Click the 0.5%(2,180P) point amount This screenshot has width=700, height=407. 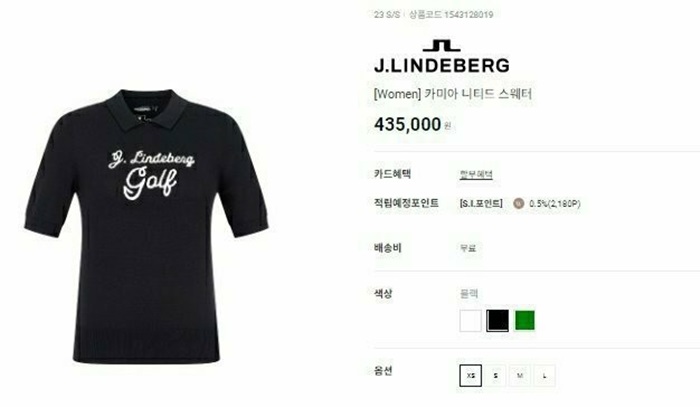[554, 204]
